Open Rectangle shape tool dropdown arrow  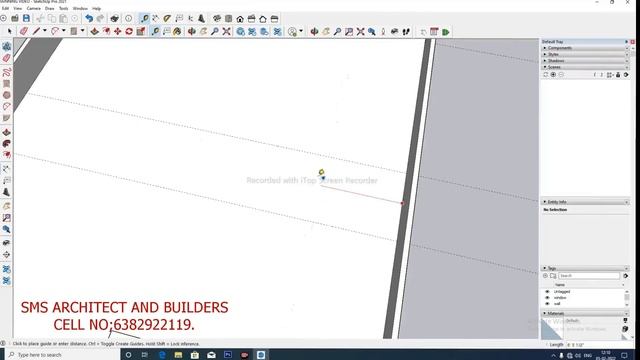coord(82,31)
